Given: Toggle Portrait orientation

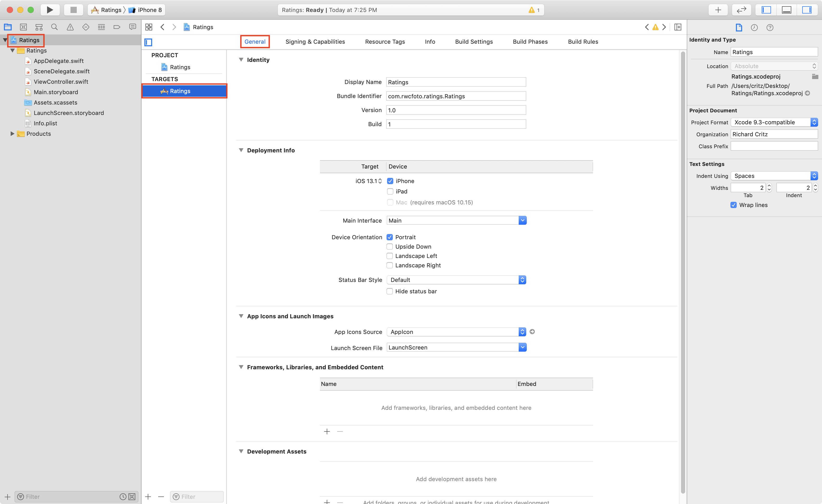Looking at the screenshot, I should [390, 237].
